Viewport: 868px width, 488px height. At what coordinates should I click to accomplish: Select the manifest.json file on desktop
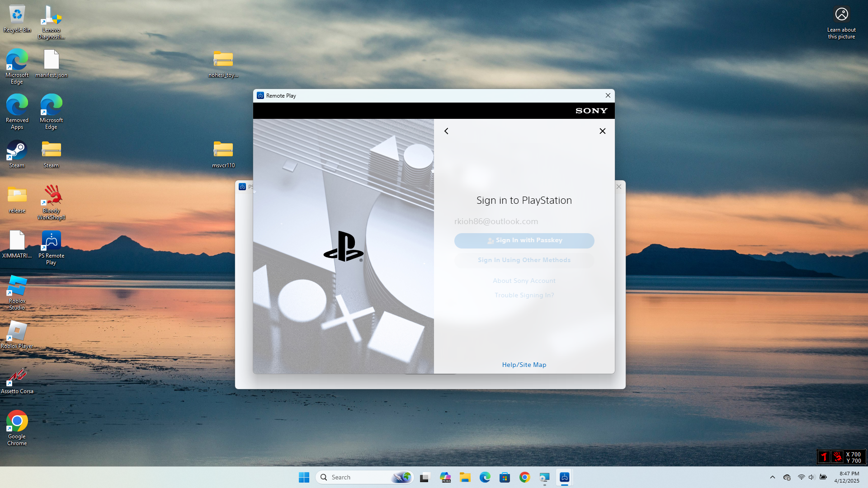click(51, 64)
